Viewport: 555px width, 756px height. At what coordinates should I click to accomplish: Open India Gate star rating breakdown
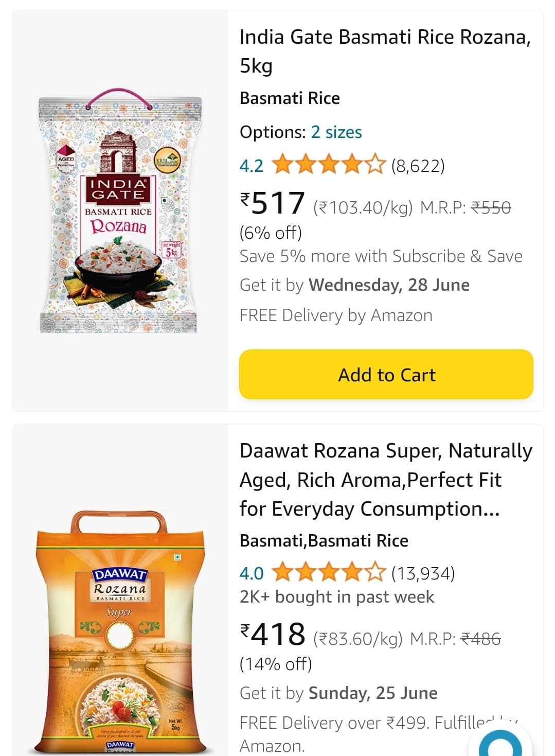[x=328, y=165]
